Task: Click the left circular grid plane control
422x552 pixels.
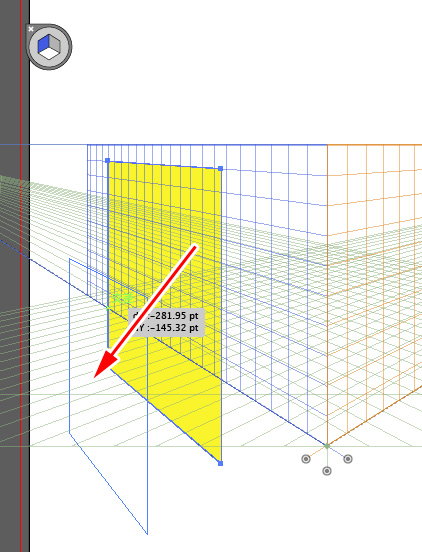Action: (306, 459)
